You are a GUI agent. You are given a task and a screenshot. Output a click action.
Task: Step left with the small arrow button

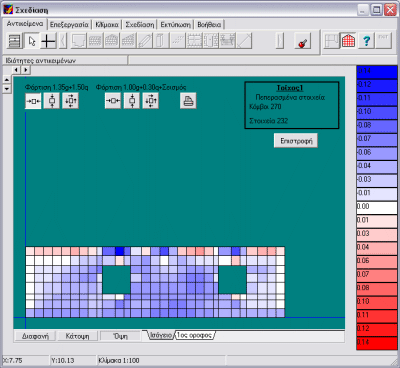(16, 70)
